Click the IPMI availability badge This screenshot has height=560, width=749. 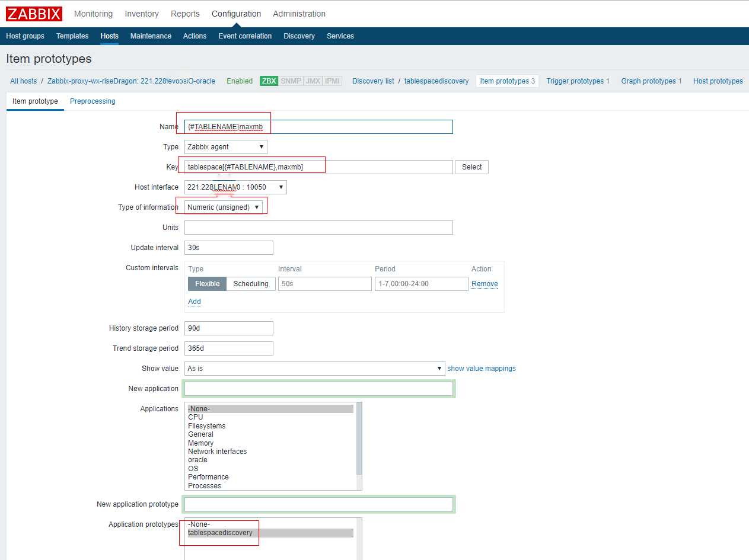333,81
